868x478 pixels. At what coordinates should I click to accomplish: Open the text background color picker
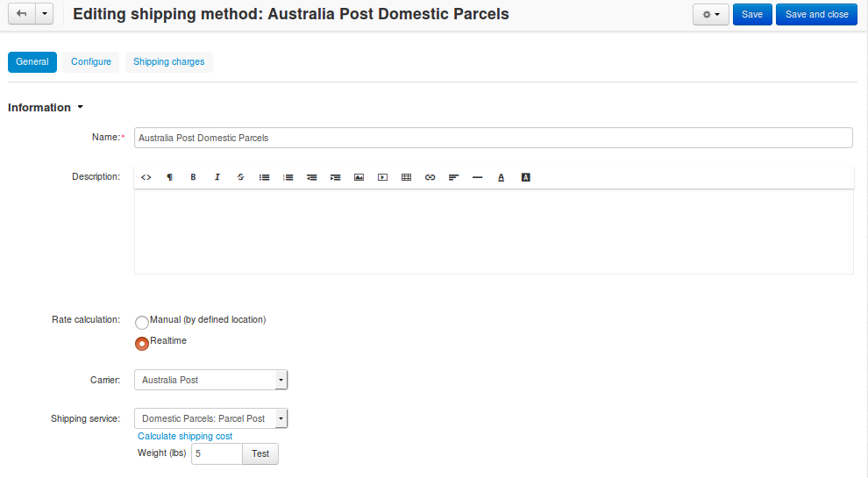click(526, 177)
